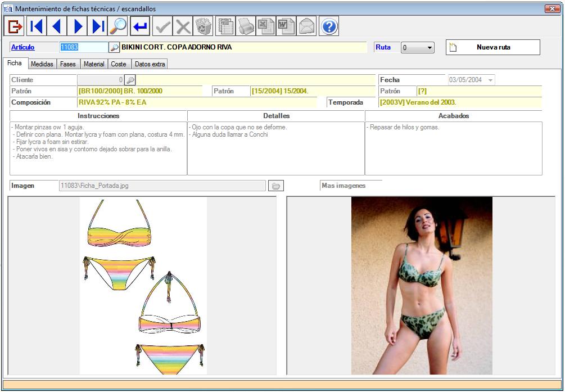Click the Nueva ruta button

(x=492, y=47)
